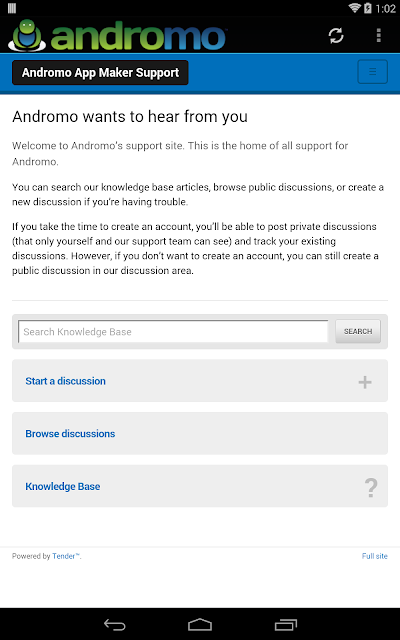Follow the Tender link in footer

[66, 556]
